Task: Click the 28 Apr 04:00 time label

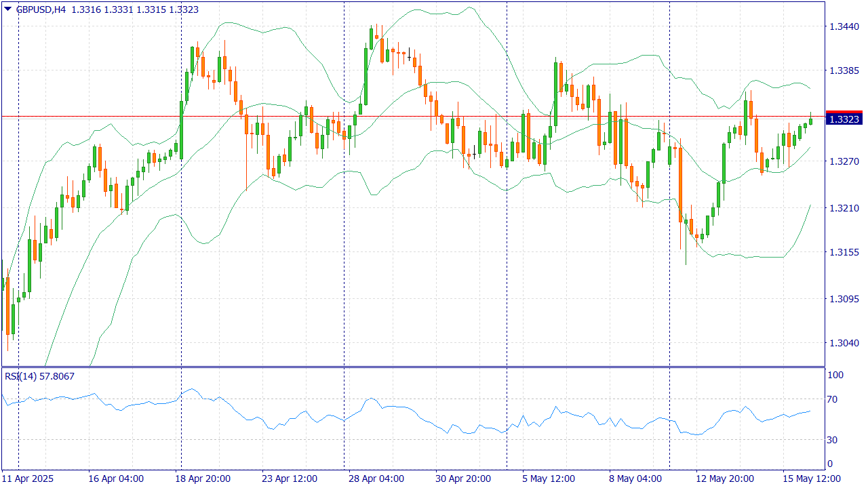Action: (x=376, y=479)
